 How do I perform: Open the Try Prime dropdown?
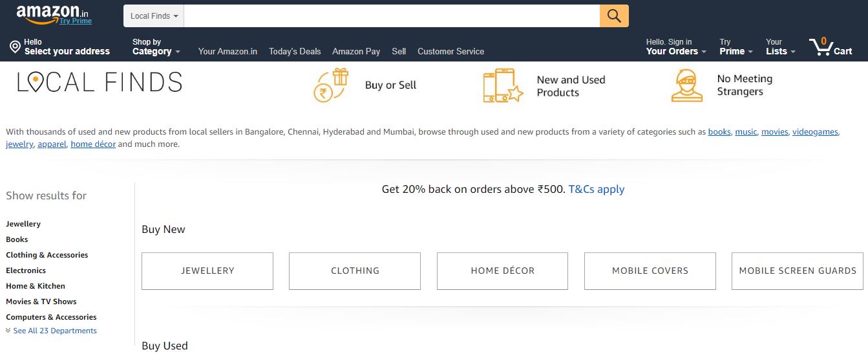point(736,47)
